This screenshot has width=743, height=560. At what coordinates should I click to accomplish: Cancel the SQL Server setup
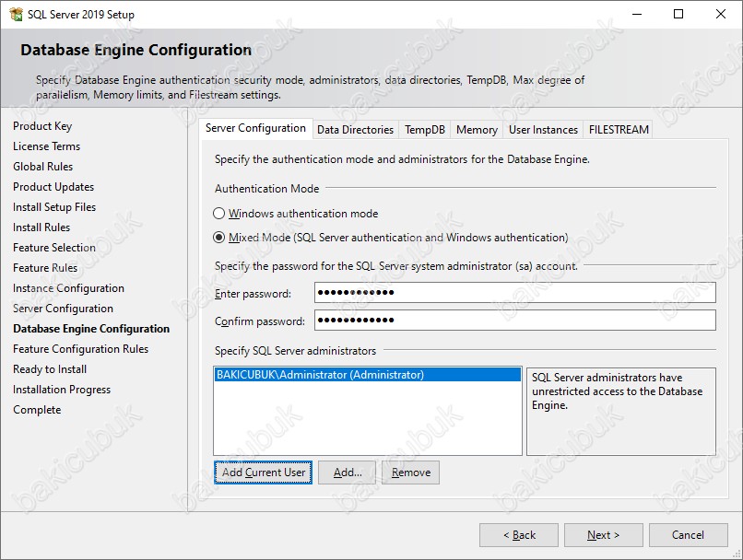689,535
